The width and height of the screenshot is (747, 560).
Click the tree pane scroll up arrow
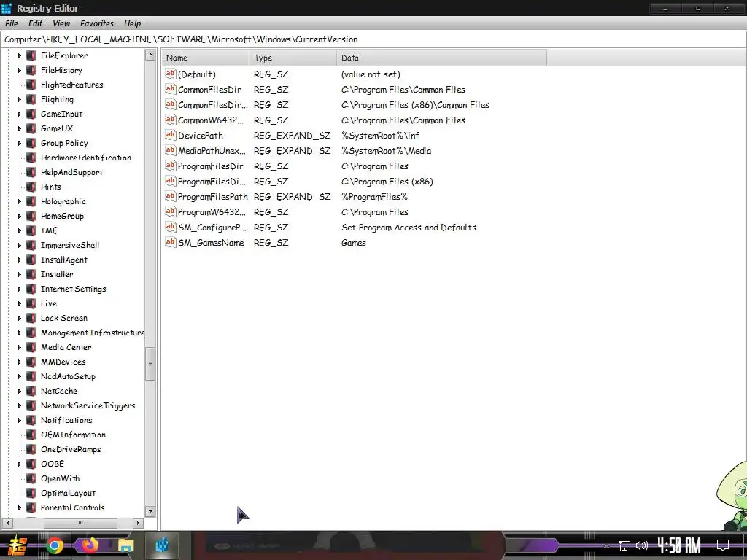pos(150,55)
